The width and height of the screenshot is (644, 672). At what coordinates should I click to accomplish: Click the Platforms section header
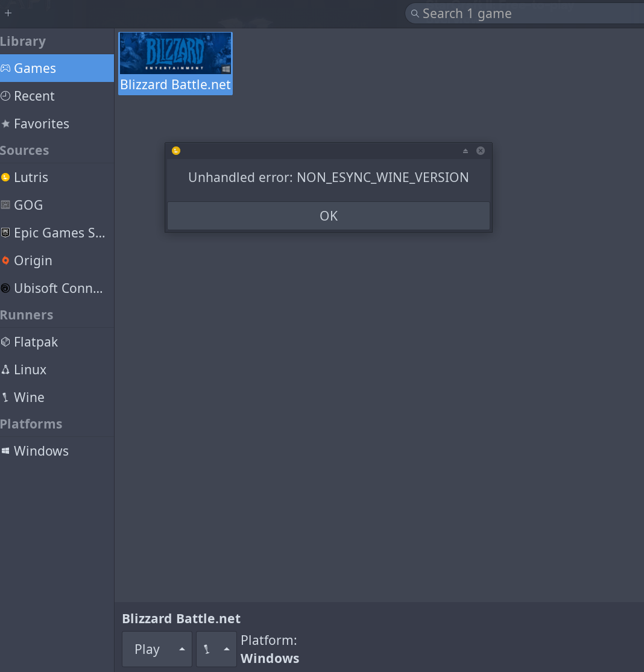click(x=31, y=424)
